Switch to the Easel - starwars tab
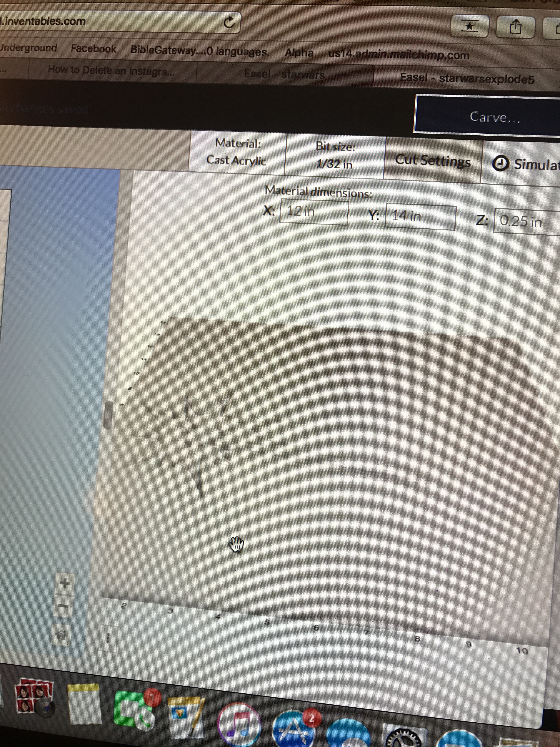560x747 pixels. click(x=284, y=74)
